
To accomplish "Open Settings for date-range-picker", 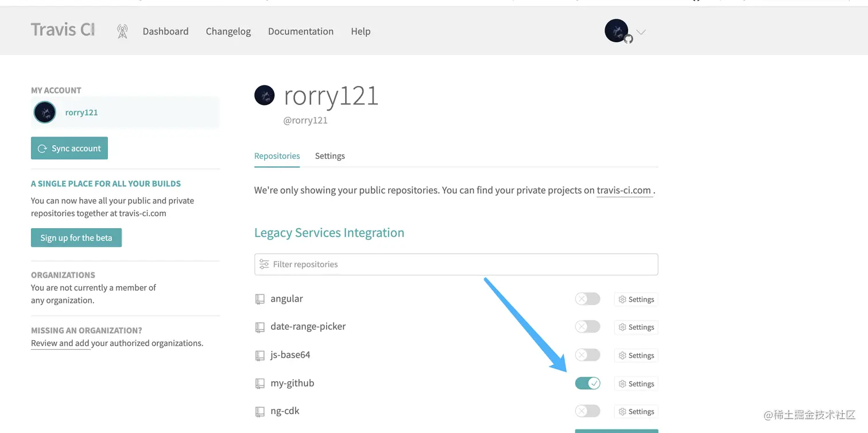I will coord(636,327).
